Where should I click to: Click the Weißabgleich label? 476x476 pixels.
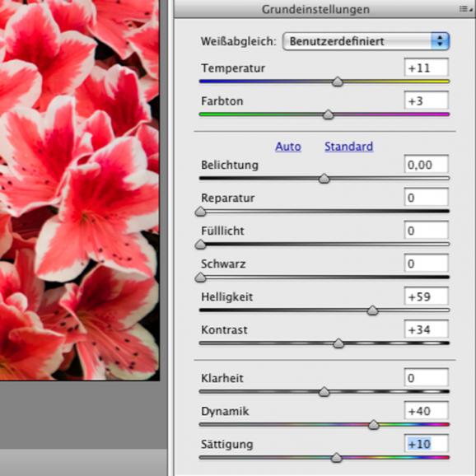239,41
